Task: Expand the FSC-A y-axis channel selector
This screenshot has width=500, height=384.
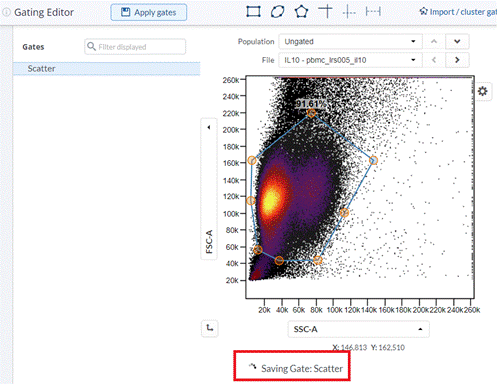Action: pos(209,189)
